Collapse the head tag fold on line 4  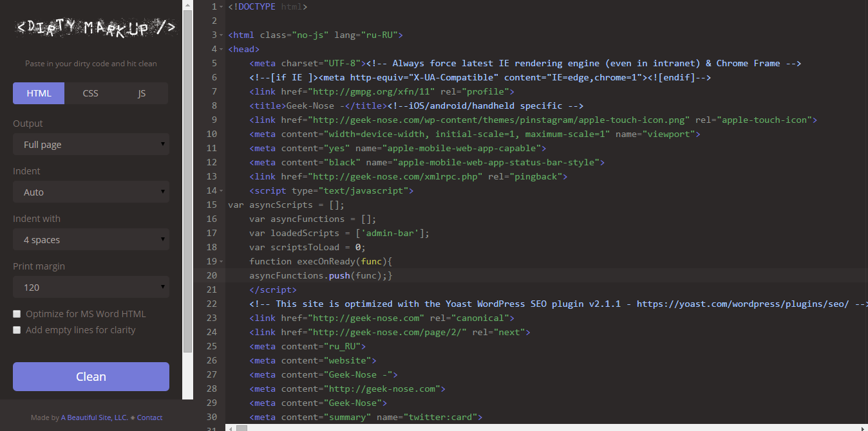click(222, 49)
